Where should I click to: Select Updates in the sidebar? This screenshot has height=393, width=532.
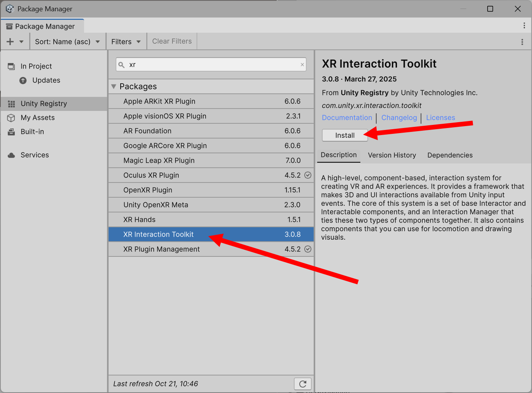[x=54, y=80]
